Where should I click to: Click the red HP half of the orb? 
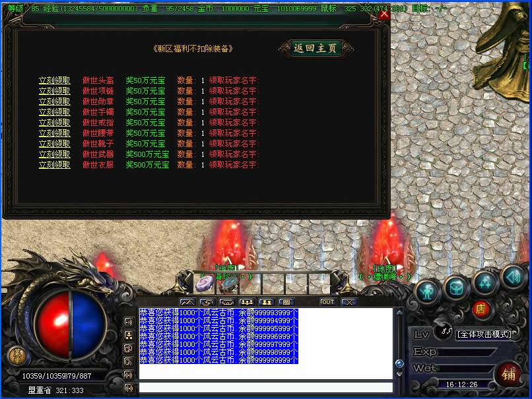pos(53,324)
